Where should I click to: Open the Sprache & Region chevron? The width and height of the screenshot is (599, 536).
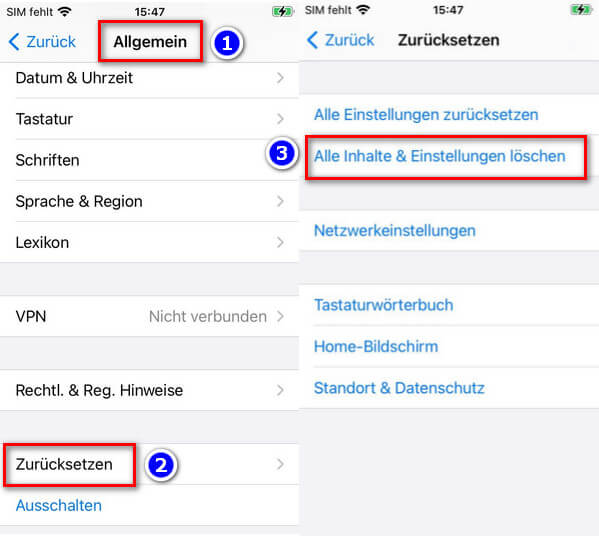coord(280,201)
